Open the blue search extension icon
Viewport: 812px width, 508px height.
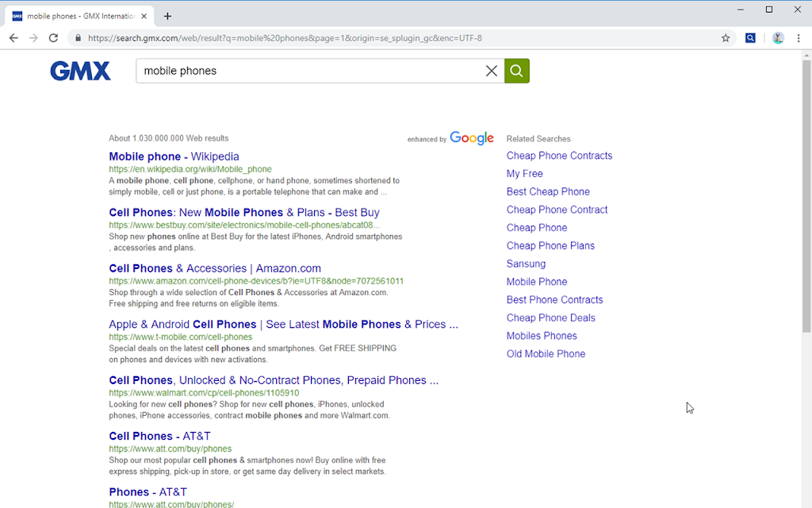pos(750,38)
